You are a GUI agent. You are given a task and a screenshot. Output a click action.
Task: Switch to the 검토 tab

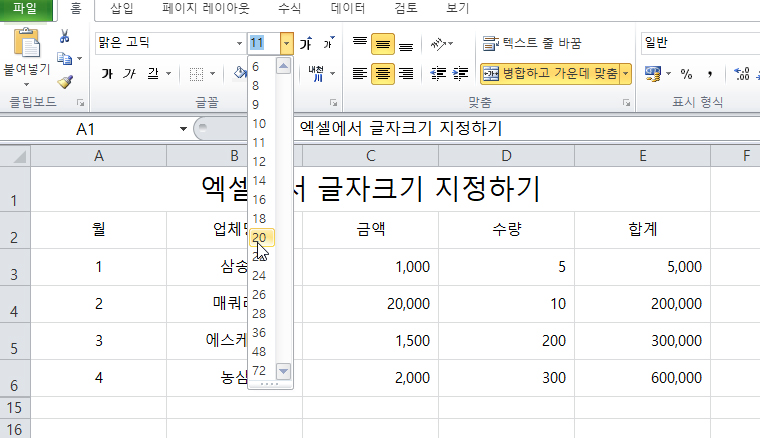[x=406, y=9]
